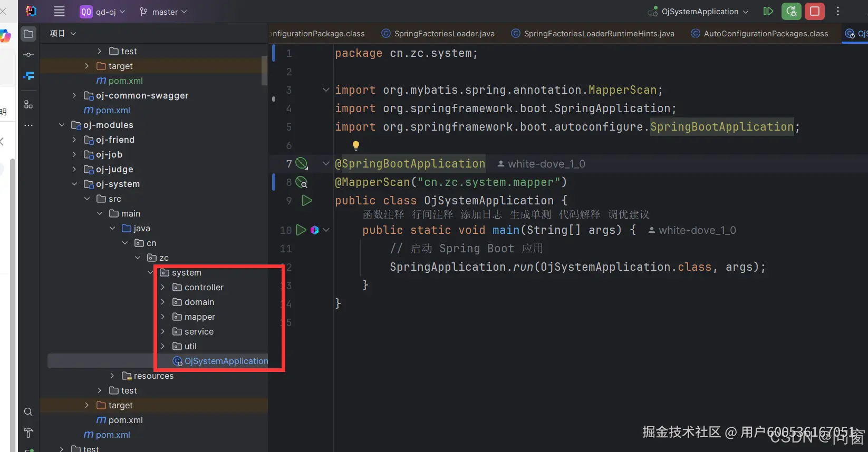Collapse the oj-modules folder
868x452 pixels.
click(62, 125)
